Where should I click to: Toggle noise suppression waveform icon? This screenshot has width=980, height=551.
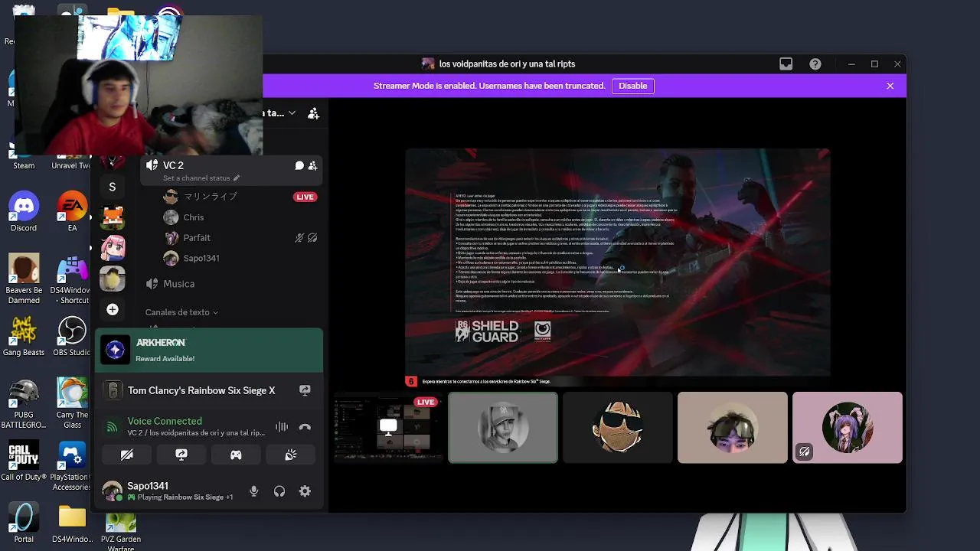tap(282, 427)
